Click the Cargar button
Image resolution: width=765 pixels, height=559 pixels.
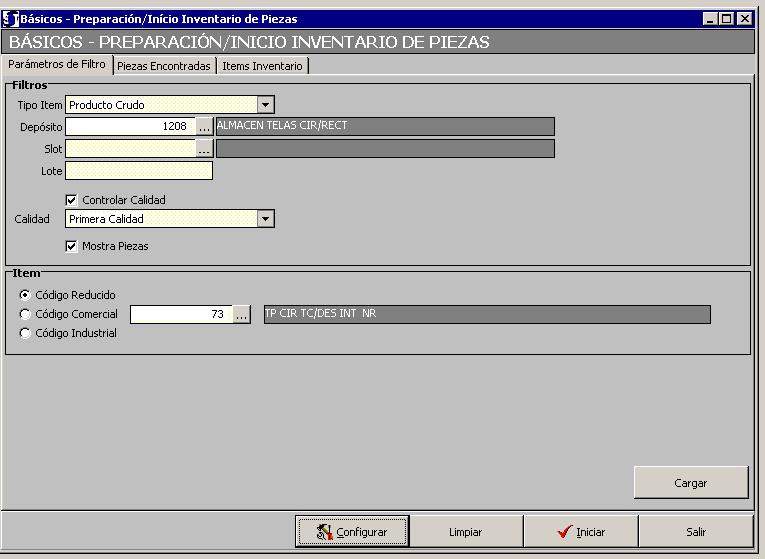(690, 483)
